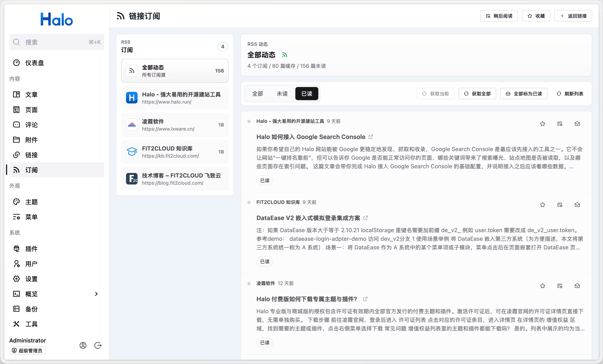The image size is (603, 364).
Task: Open 附件 in sidebar
Action: tap(57, 140)
